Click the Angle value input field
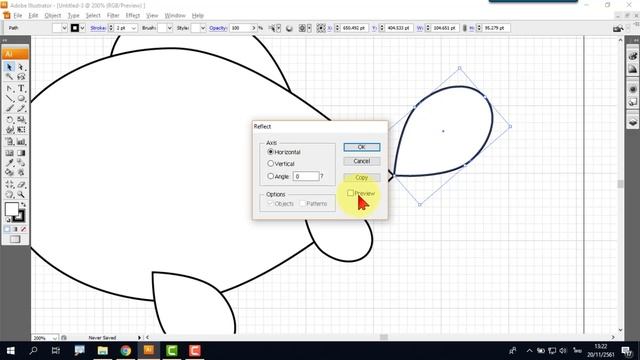The width and height of the screenshot is (640, 360). pyautogui.click(x=306, y=176)
